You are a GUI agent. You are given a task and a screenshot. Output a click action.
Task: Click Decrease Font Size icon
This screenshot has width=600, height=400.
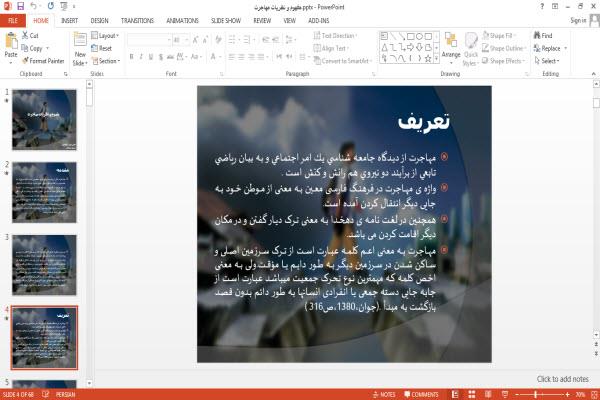205,39
